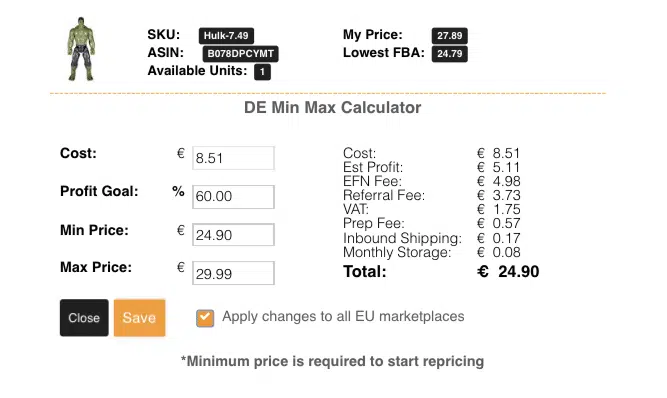This screenshot has width=667, height=398.
Task: Click the Apply changes to all EU marketplaces label
Action: [x=343, y=316]
